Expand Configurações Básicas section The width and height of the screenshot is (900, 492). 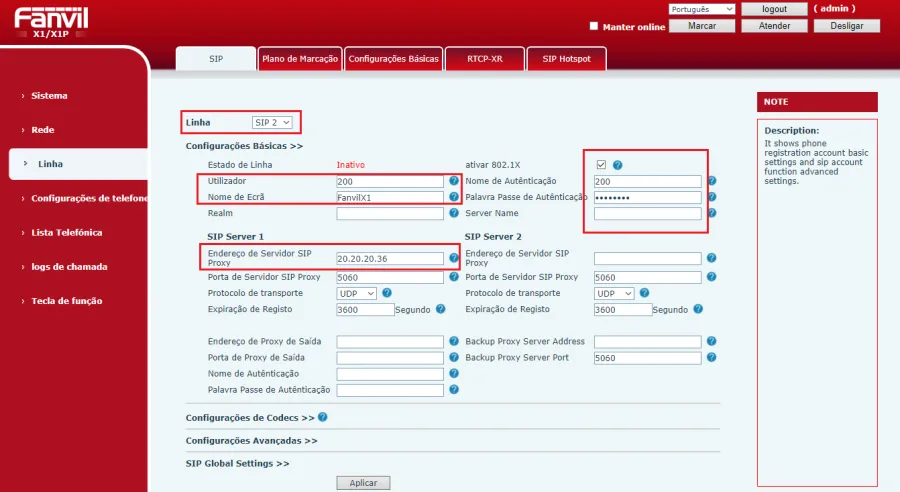point(244,146)
